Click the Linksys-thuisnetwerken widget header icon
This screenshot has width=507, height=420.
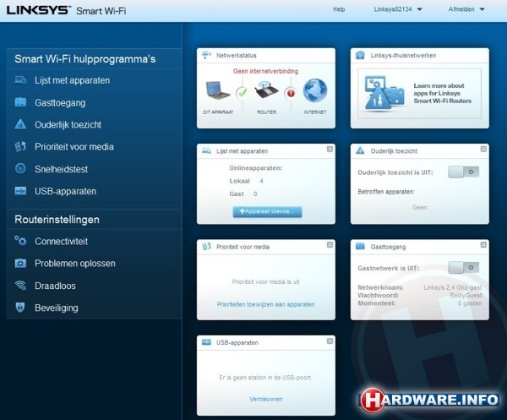click(x=360, y=55)
